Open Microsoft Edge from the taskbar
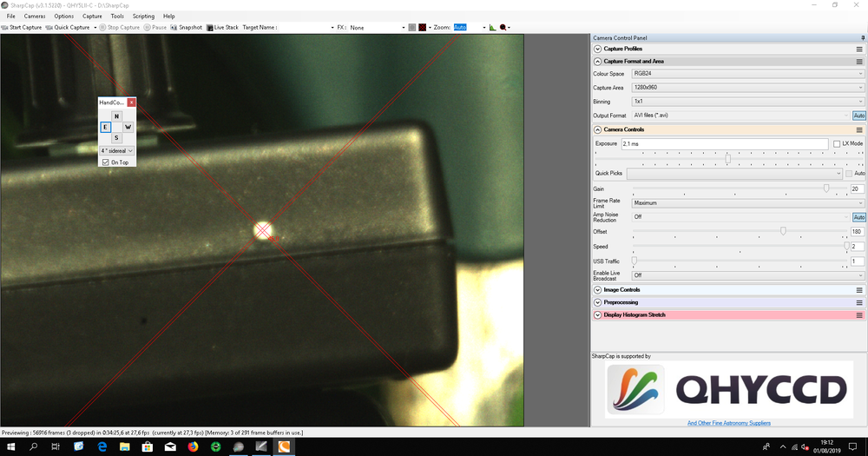This screenshot has width=868, height=456. tap(102, 446)
